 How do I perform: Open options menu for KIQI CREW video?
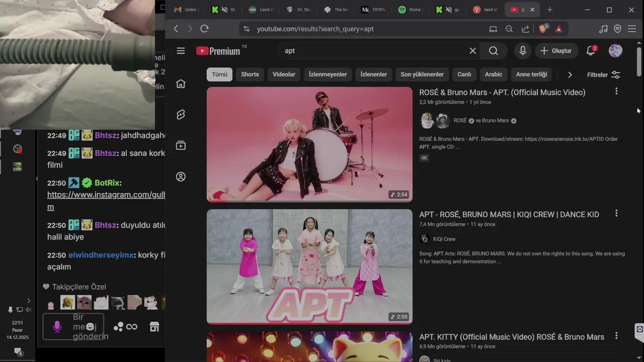(x=616, y=213)
